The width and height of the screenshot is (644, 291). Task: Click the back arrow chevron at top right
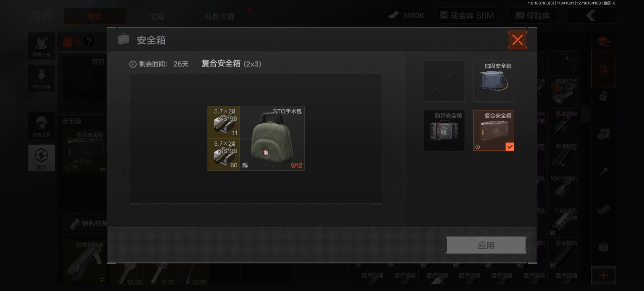coord(591,15)
